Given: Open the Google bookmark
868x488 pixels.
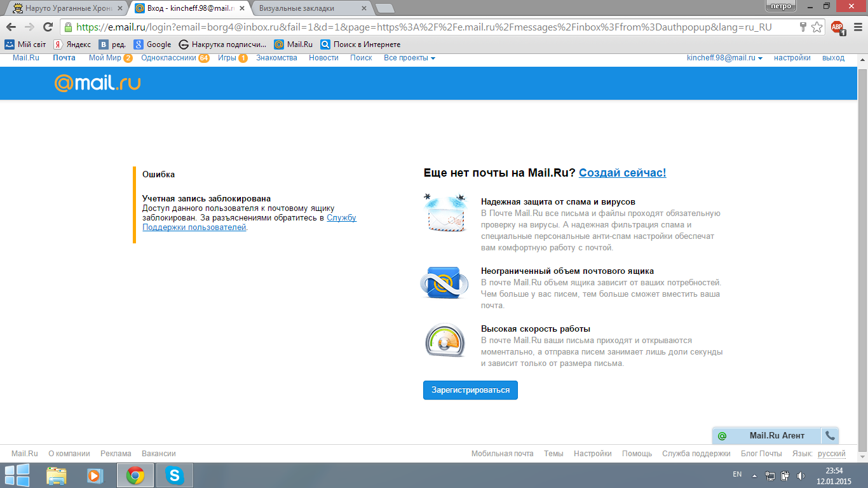Looking at the screenshot, I should point(153,44).
